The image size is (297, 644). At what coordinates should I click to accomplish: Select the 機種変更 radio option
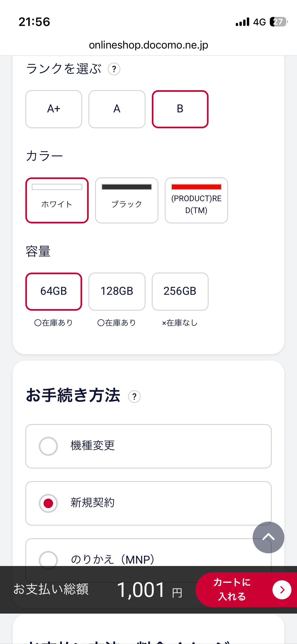pyautogui.click(x=48, y=446)
